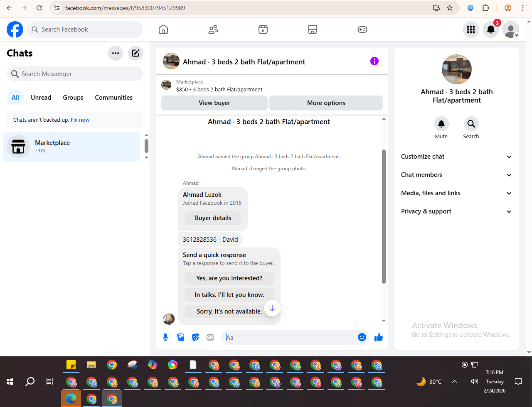This screenshot has width=532, height=407.
Task: Open chat options three-dot button
Action: 116,53
